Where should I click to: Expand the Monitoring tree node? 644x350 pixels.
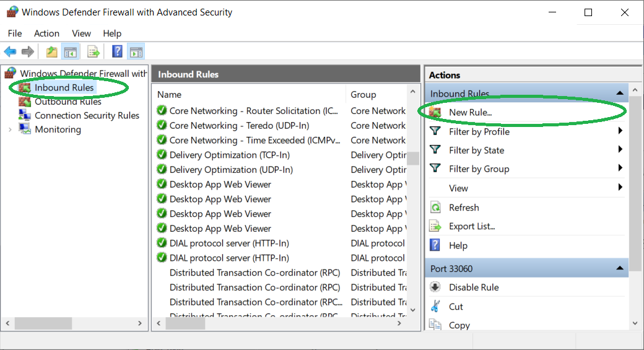click(10, 129)
